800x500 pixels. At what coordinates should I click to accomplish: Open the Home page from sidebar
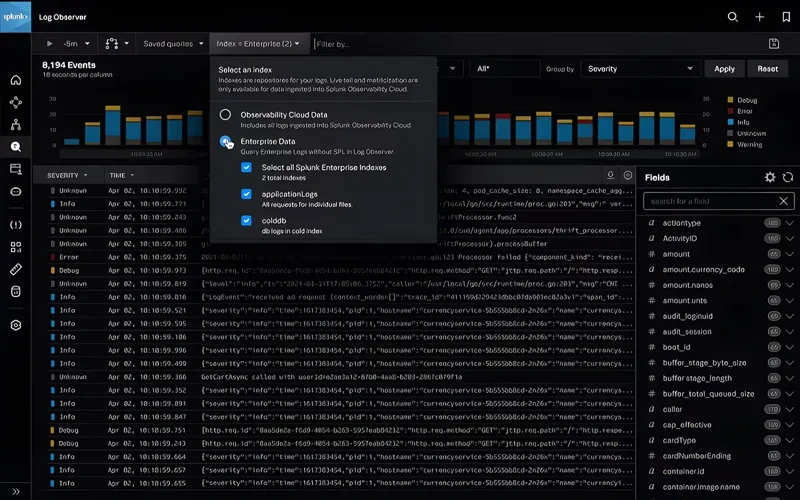click(x=16, y=80)
